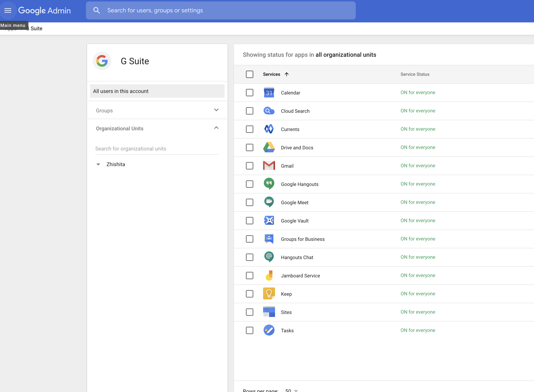Select the checkbox for Google Meet
Viewport: 534px width, 392px height.
tap(250, 202)
